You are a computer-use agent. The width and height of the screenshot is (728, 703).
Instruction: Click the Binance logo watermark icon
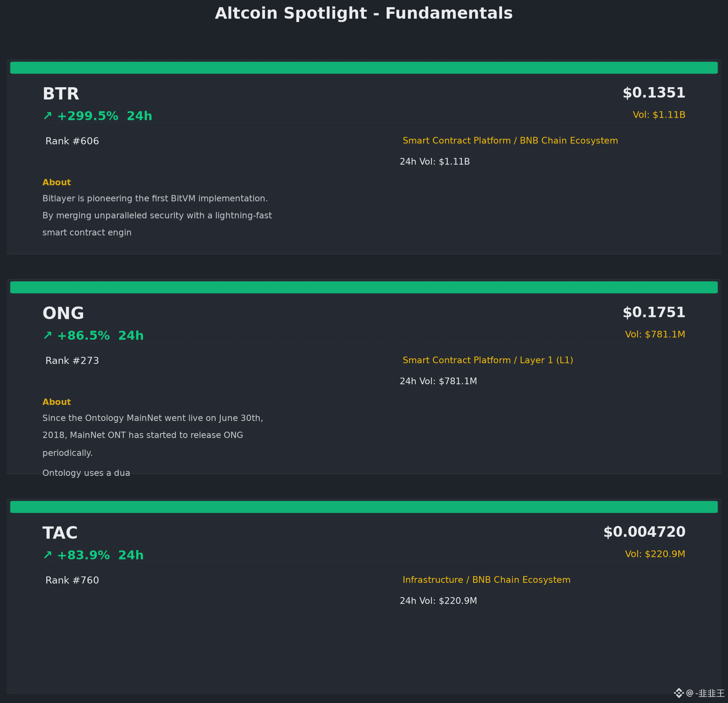pyautogui.click(x=679, y=693)
